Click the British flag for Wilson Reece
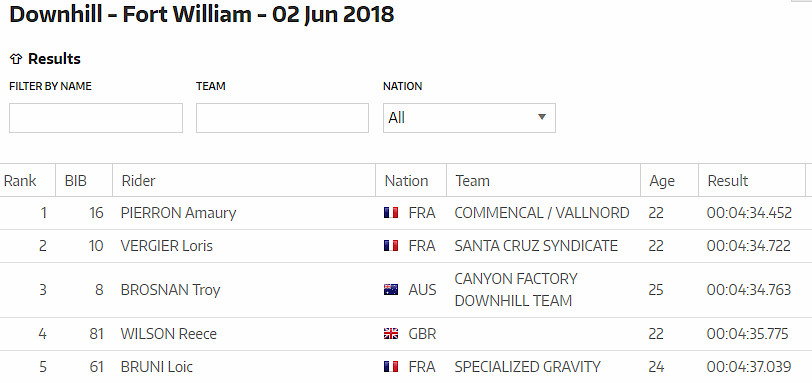This screenshot has height=383, width=812. [391, 334]
